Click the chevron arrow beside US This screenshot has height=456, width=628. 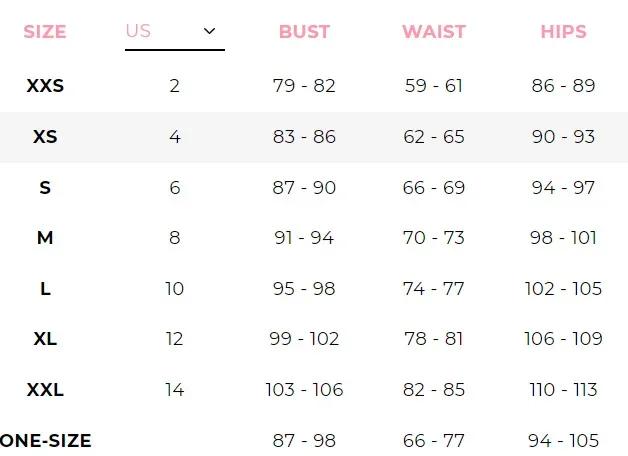point(209,31)
